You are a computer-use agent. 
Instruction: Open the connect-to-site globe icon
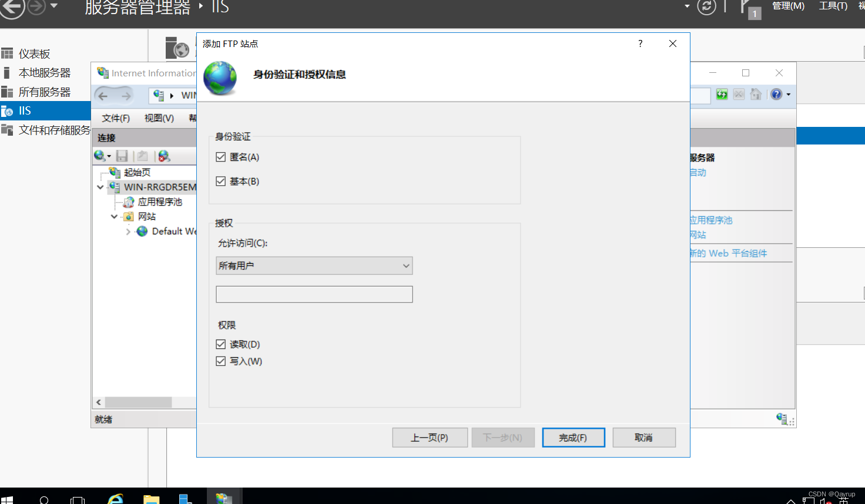pos(100,155)
